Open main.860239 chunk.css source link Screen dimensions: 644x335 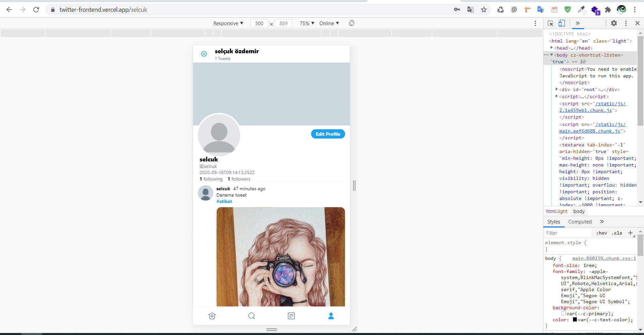pos(604,258)
